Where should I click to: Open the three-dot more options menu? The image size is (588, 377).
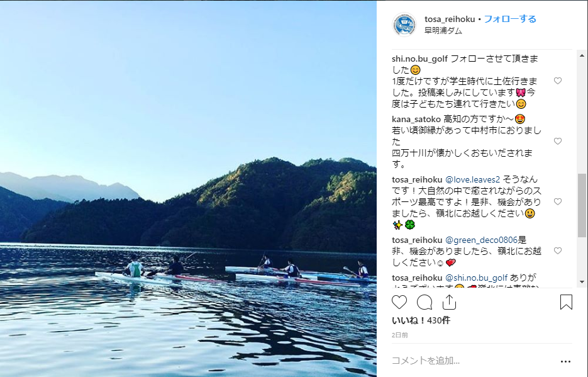[x=565, y=362]
